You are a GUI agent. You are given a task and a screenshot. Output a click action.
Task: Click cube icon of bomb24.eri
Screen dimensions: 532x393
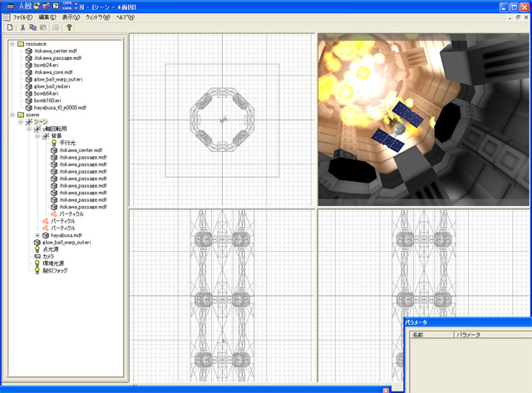(x=29, y=65)
